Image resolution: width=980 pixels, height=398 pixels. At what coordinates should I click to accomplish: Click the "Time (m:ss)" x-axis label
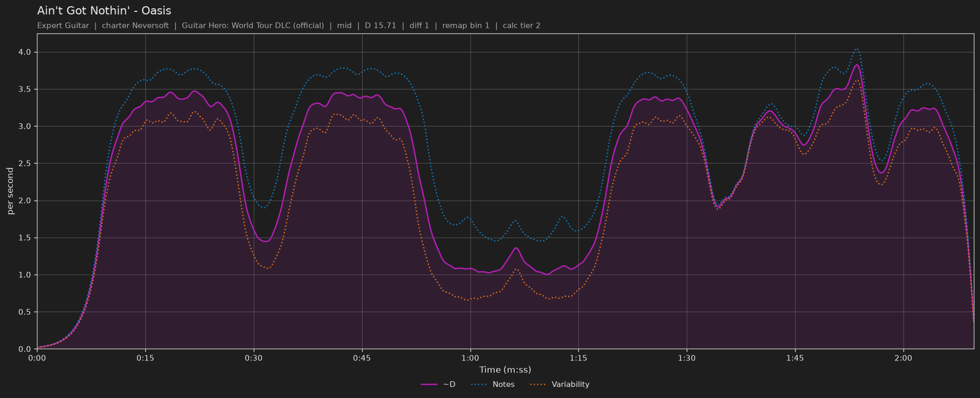point(505,370)
